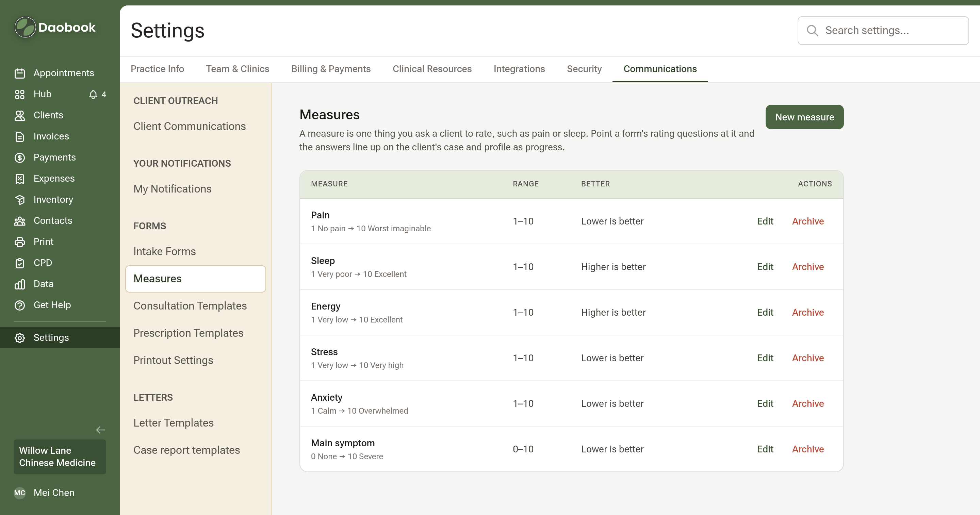
Task: Archive the Main symptom measure
Action: [808, 450]
